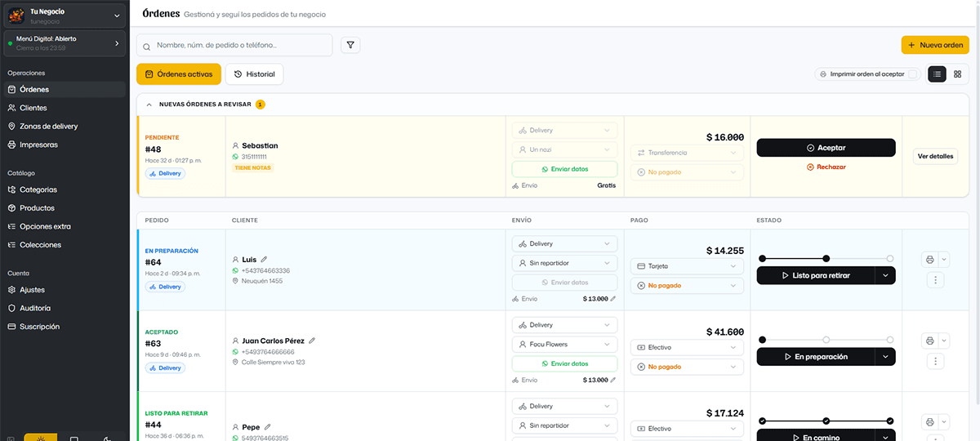Screen dimensions: 980x441
Task: Edit customer Juan Carlos Pérez pencil icon
Action: pyautogui.click(x=312, y=341)
